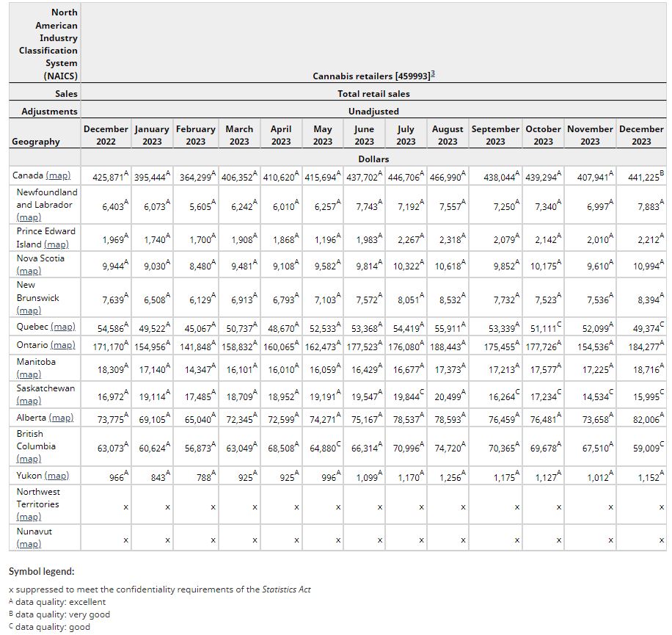Screen dimensions: 672x635
Task: Open footnote 3 beside Cannabis retailers
Action: 433,75
